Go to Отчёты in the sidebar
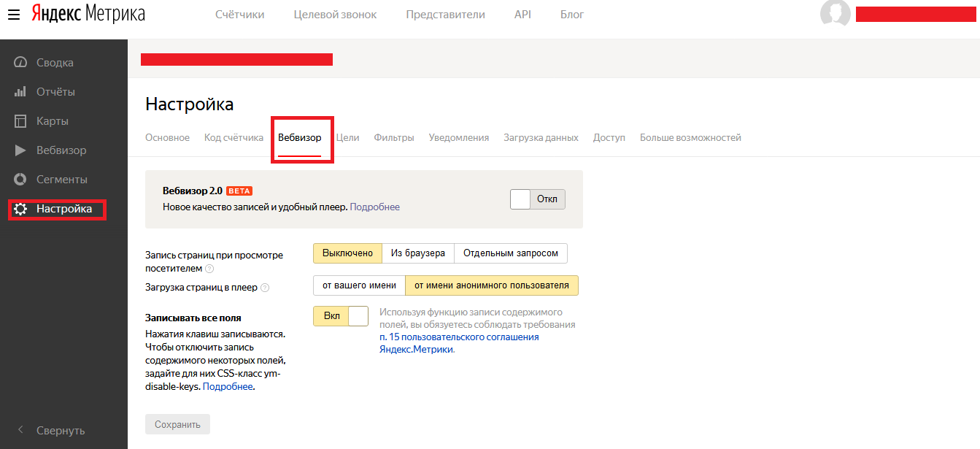 click(x=56, y=92)
